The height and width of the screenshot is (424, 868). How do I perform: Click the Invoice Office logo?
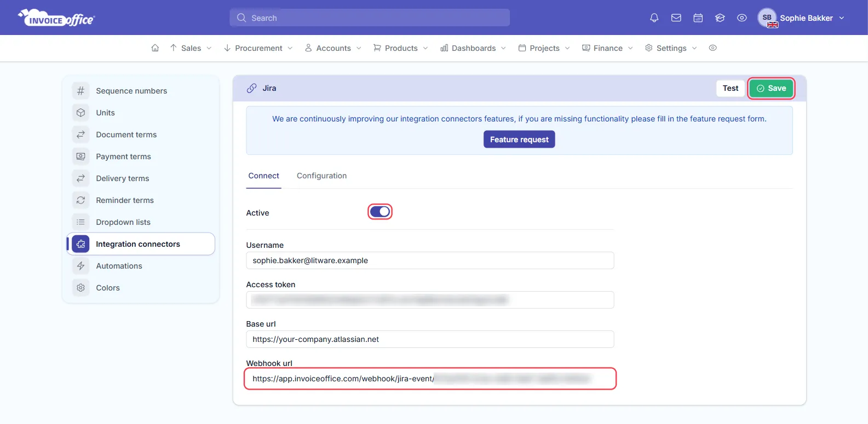tap(56, 18)
